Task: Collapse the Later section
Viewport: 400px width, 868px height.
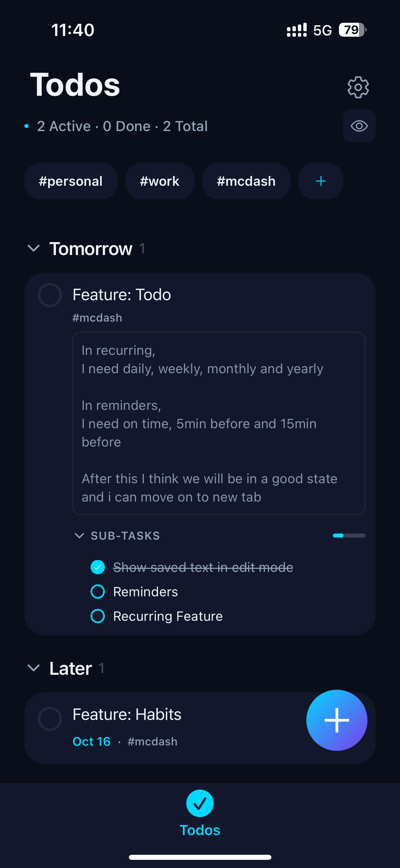Action: (x=34, y=668)
